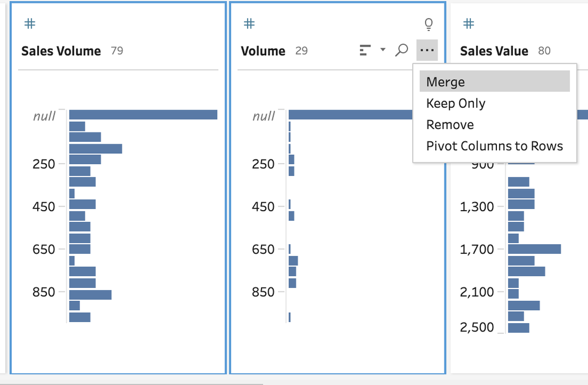The width and height of the screenshot is (588, 385).
Task: Click the null bar in Sales Volume histogram
Action: [143, 115]
